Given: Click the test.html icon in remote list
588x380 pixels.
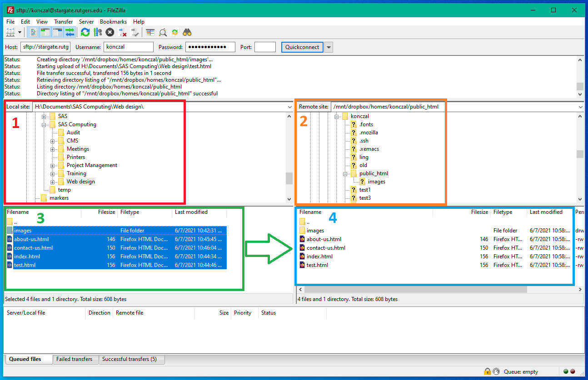Looking at the screenshot, I should (x=302, y=265).
